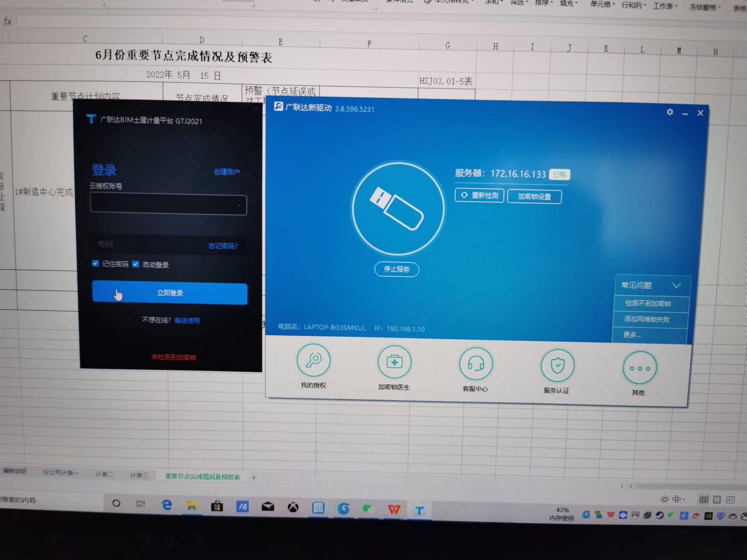Open 加密锁设置 button

click(x=534, y=196)
